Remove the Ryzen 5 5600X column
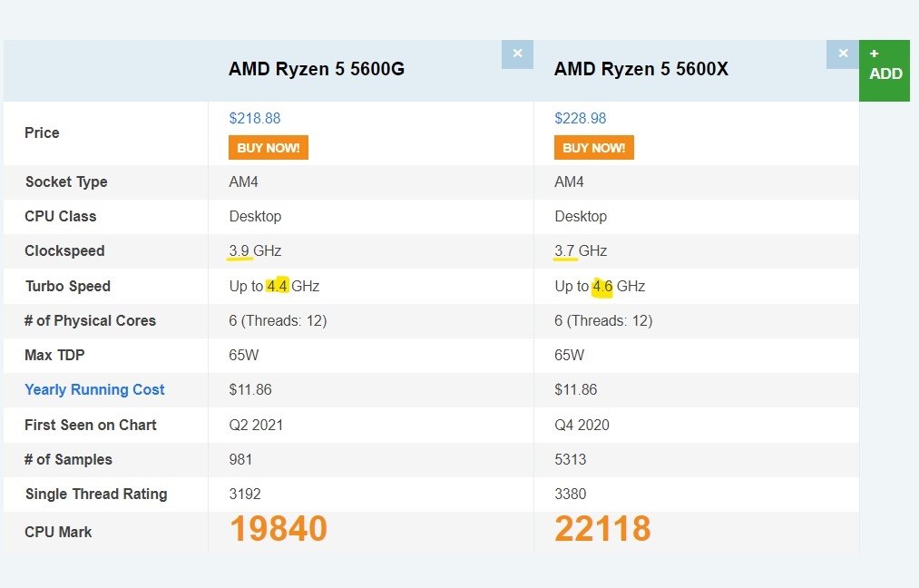 (843, 54)
